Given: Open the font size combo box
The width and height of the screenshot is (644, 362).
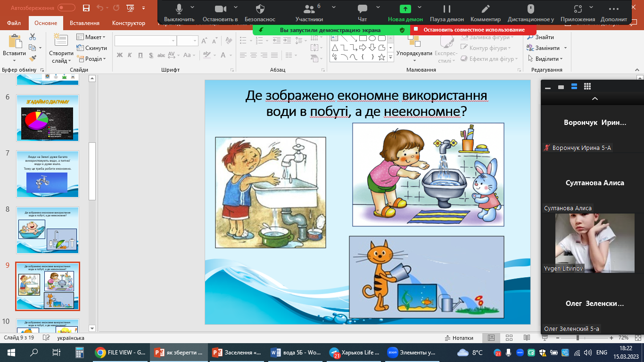Looking at the screenshot, I should coord(188,41).
